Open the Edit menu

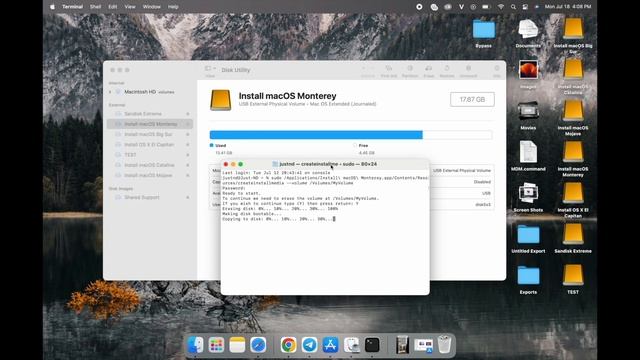113,7
